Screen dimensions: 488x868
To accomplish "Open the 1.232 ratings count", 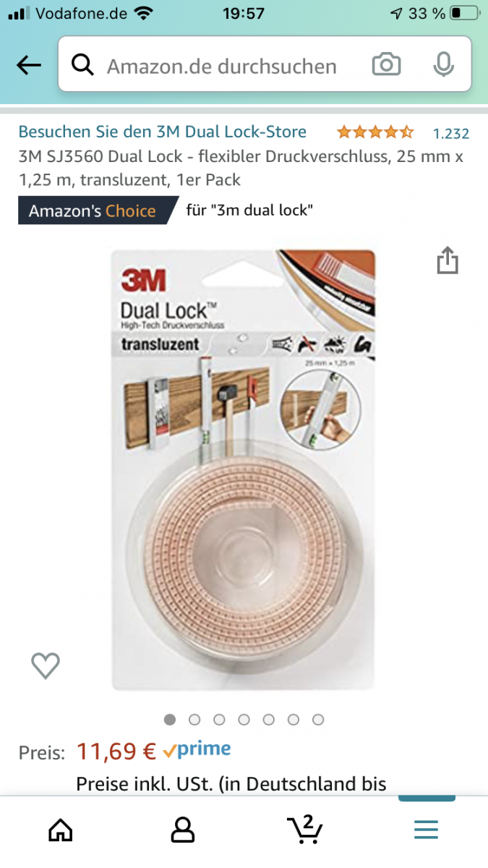I will [x=451, y=133].
